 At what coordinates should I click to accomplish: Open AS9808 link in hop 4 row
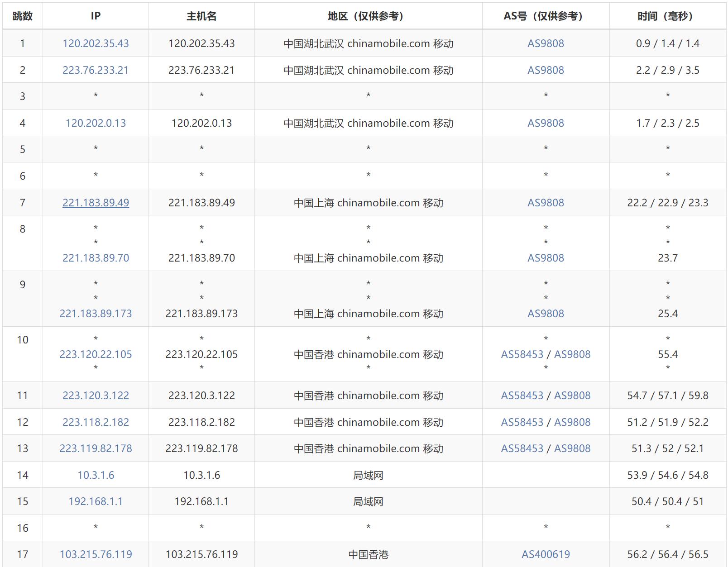[x=546, y=123]
